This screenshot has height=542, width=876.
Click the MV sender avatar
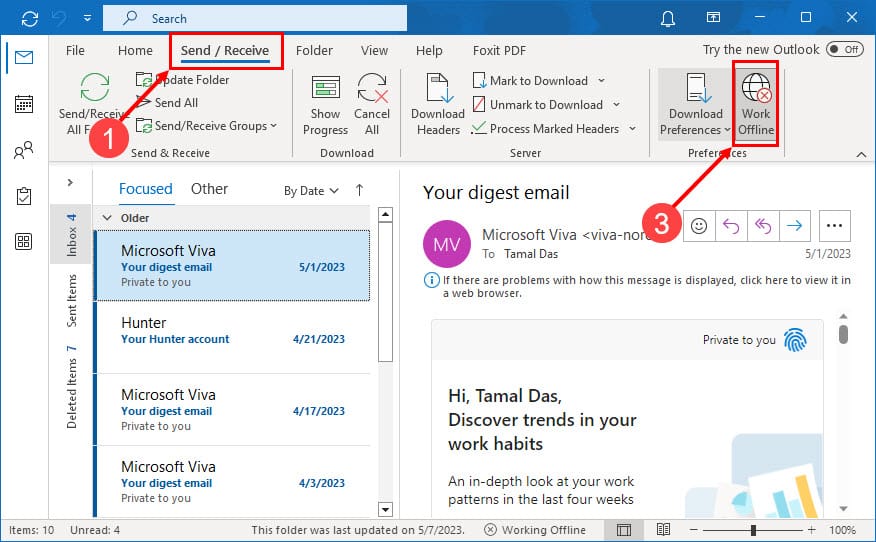click(x=447, y=244)
